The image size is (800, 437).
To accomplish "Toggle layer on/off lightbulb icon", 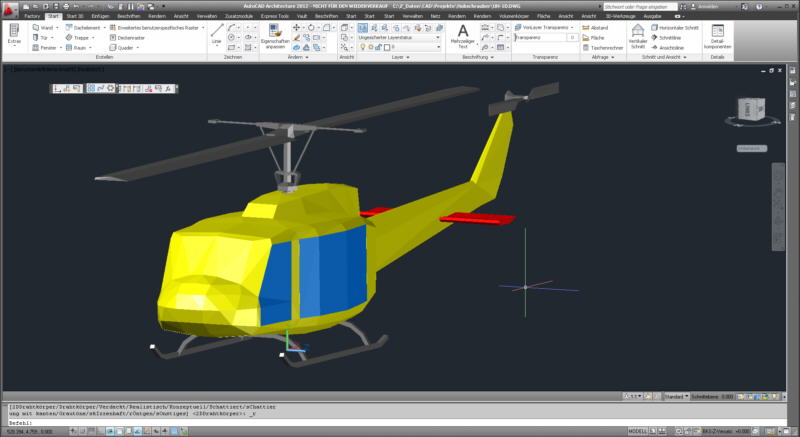I will 363,47.
